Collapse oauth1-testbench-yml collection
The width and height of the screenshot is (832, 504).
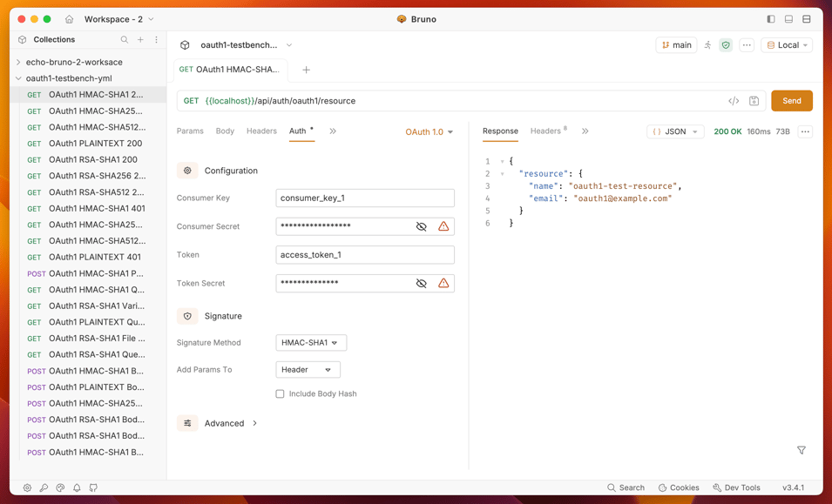(x=18, y=78)
